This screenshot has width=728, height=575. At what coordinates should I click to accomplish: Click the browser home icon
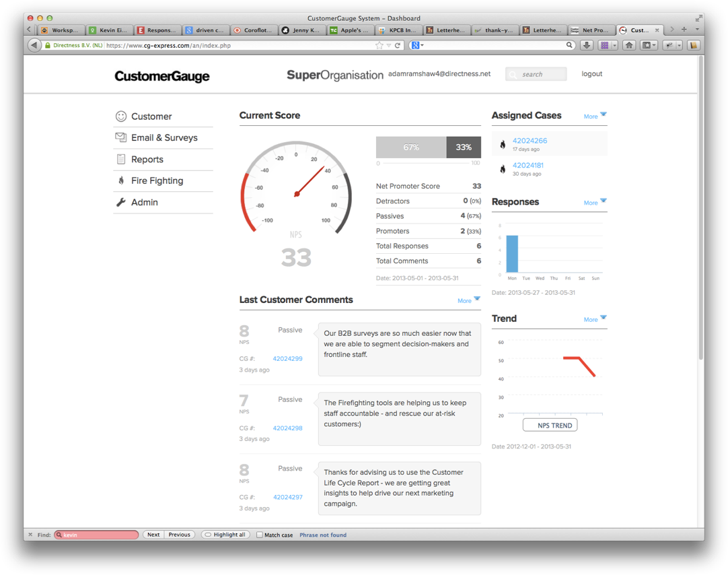(x=628, y=45)
